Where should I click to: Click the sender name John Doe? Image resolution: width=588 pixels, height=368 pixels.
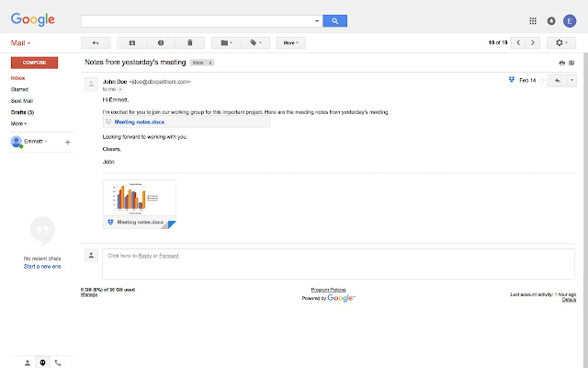coord(115,82)
